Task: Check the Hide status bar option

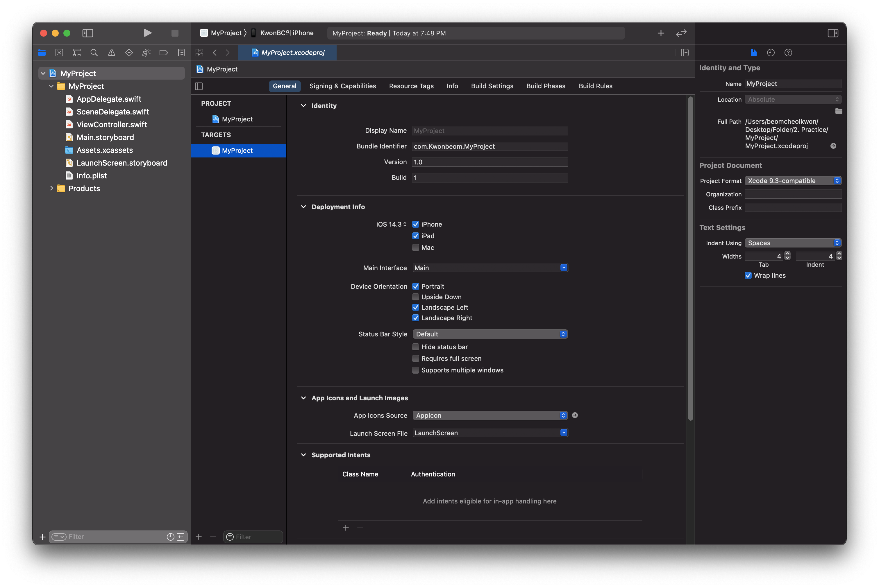Action: point(415,347)
